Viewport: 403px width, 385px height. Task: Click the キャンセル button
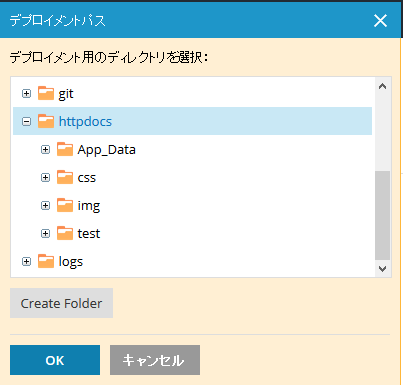pyautogui.click(x=155, y=360)
